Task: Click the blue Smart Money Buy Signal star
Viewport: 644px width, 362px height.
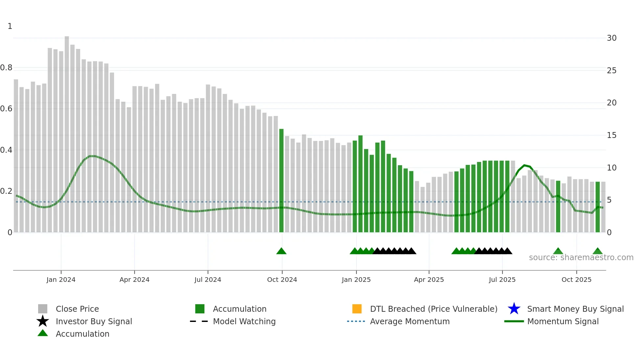Action: [x=514, y=309]
